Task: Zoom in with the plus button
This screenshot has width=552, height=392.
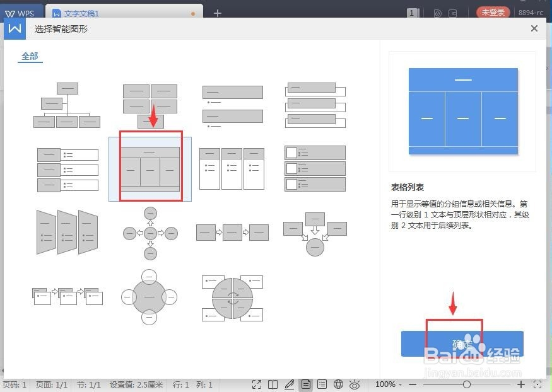Action: click(x=521, y=384)
